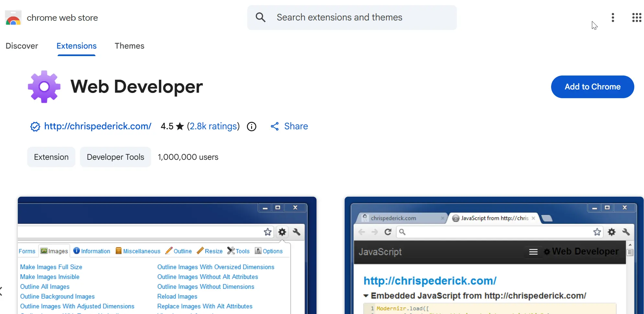Click the new tab button in second screenshot

pos(547,218)
